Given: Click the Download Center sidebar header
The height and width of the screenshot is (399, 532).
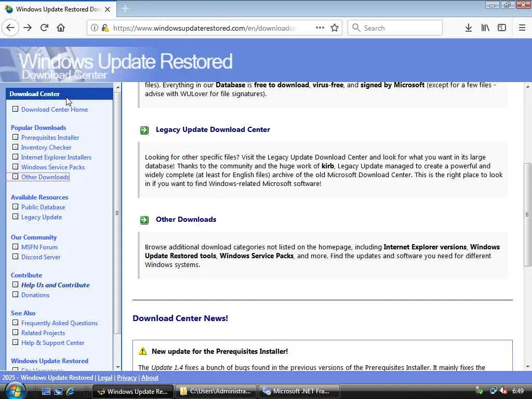Looking at the screenshot, I should tap(59, 94).
